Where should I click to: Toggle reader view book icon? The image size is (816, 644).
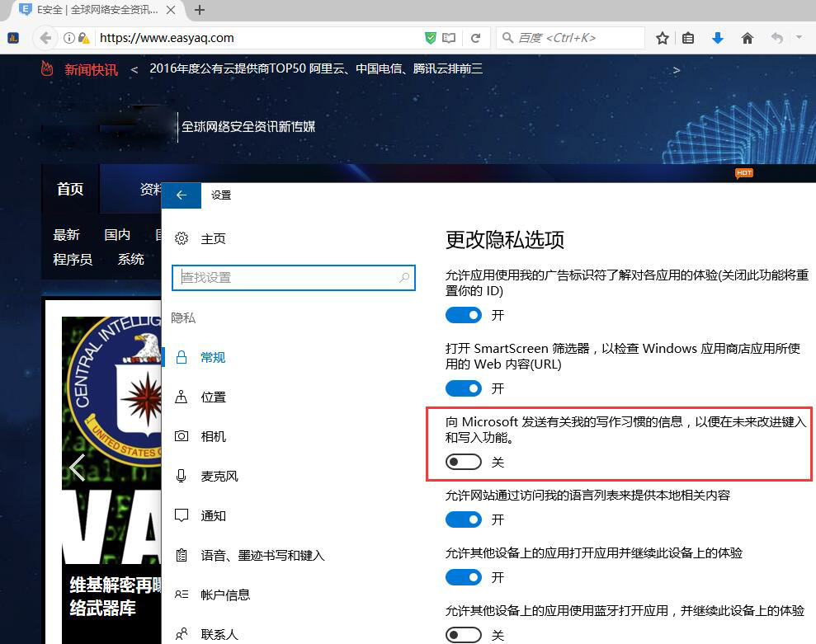pos(449,38)
